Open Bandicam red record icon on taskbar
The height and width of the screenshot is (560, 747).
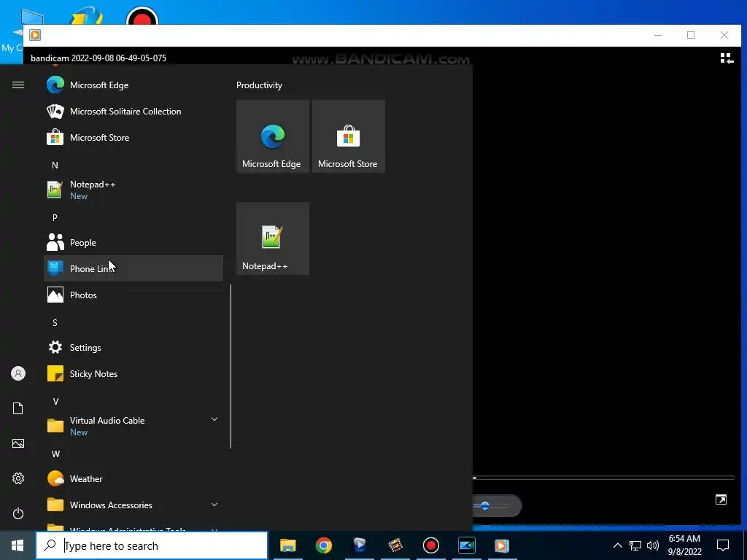point(430,545)
